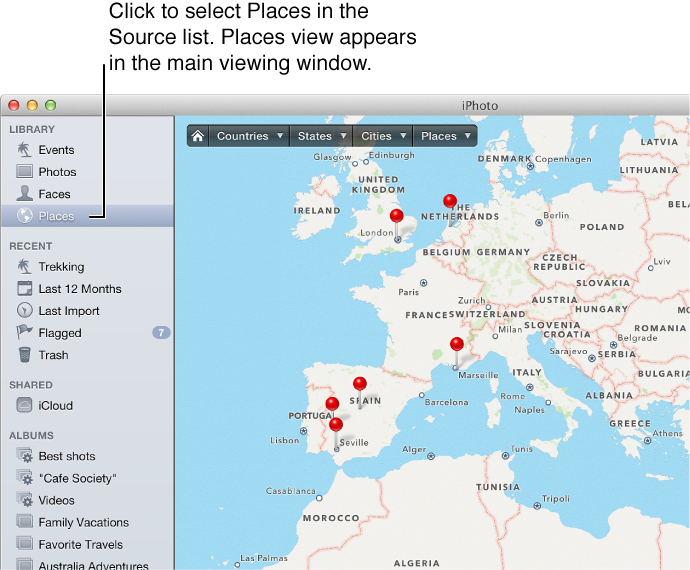
Task: Click the Videos smart album icon
Action: (x=25, y=500)
